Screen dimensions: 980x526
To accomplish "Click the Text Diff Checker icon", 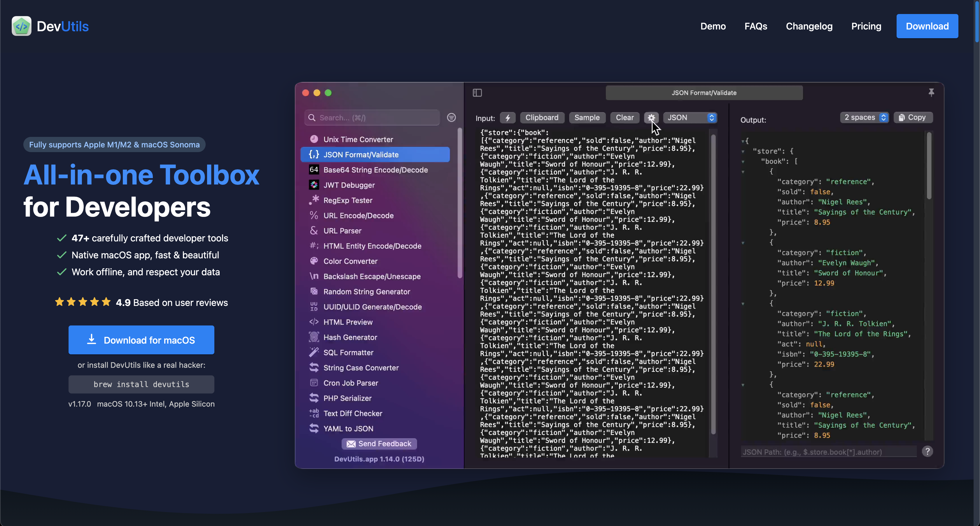I will 314,413.
